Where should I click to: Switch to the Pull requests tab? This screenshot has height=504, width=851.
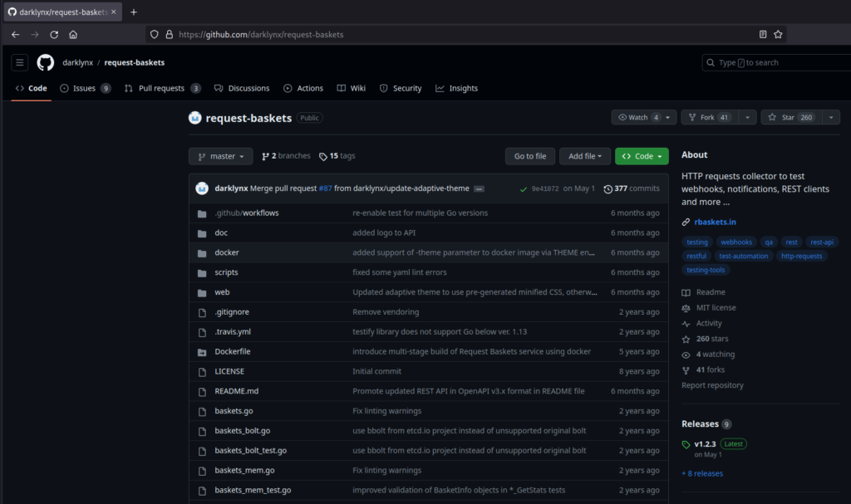click(x=162, y=88)
